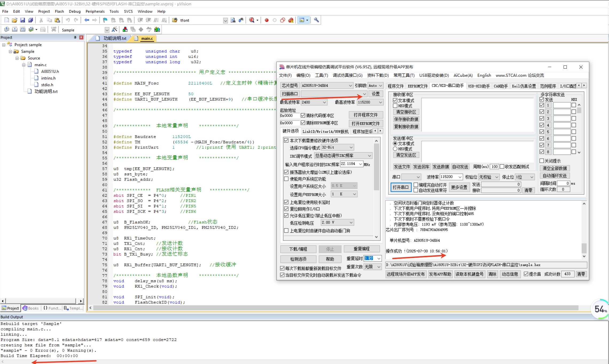Save all files icon
This screenshot has height=364, width=609.
pos(31,20)
